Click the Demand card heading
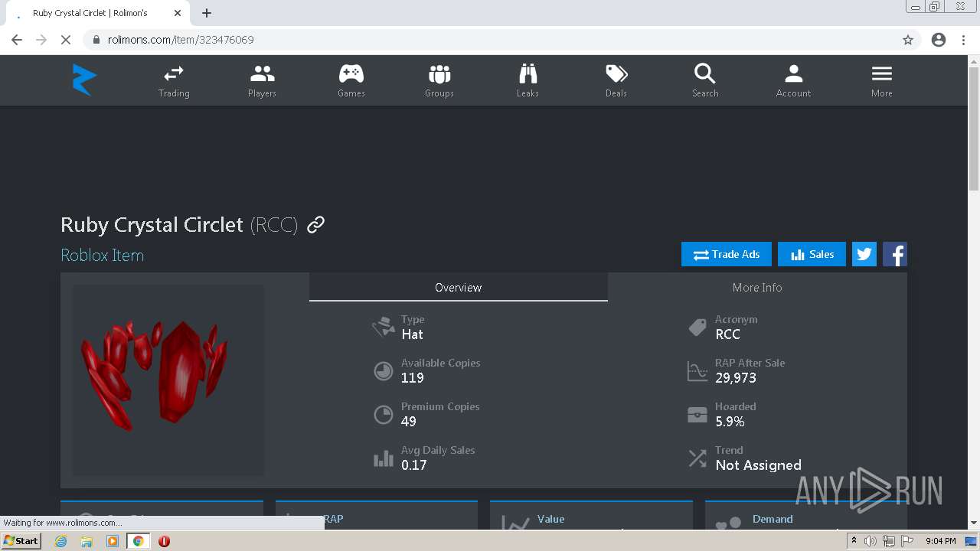 coord(773,519)
